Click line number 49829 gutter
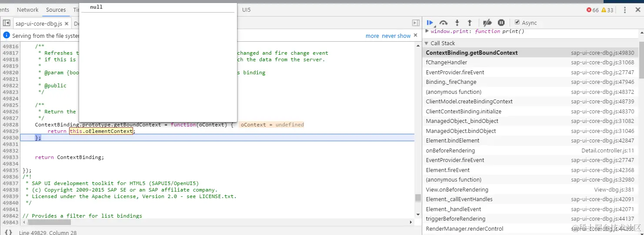Image resolution: width=644 pixels, height=235 pixels. (x=10, y=131)
